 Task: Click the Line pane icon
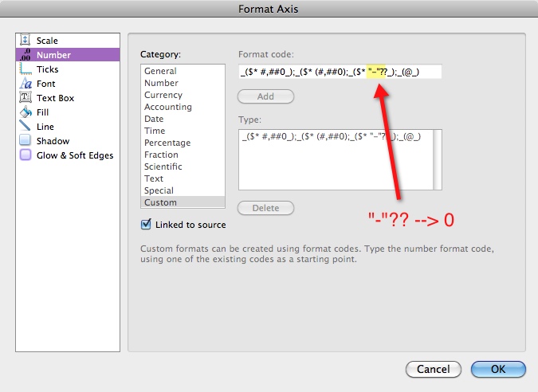pyautogui.click(x=25, y=127)
